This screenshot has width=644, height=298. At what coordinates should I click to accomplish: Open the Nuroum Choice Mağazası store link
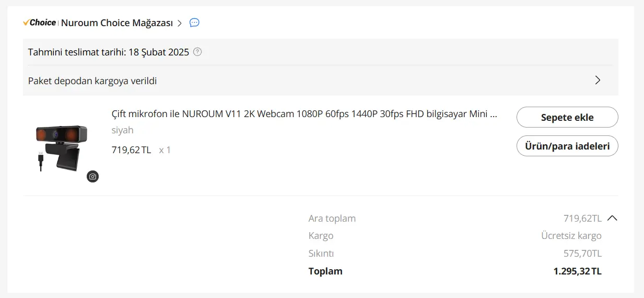(117, 23)
